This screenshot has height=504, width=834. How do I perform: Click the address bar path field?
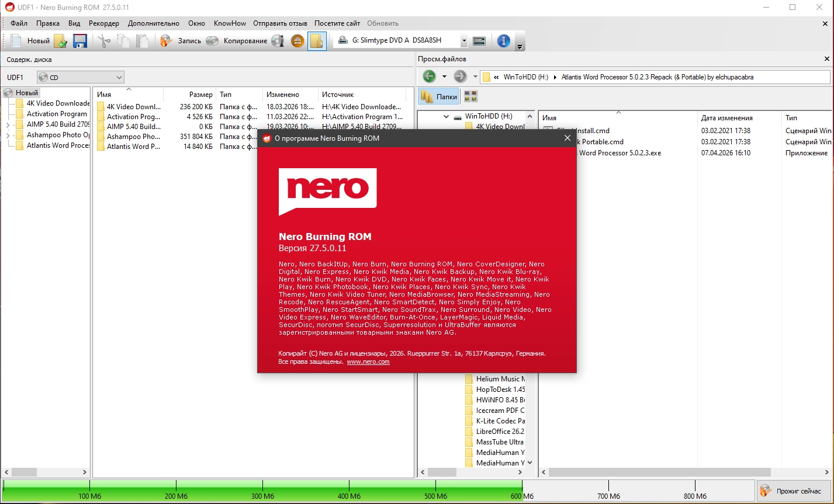coord(655,77)
